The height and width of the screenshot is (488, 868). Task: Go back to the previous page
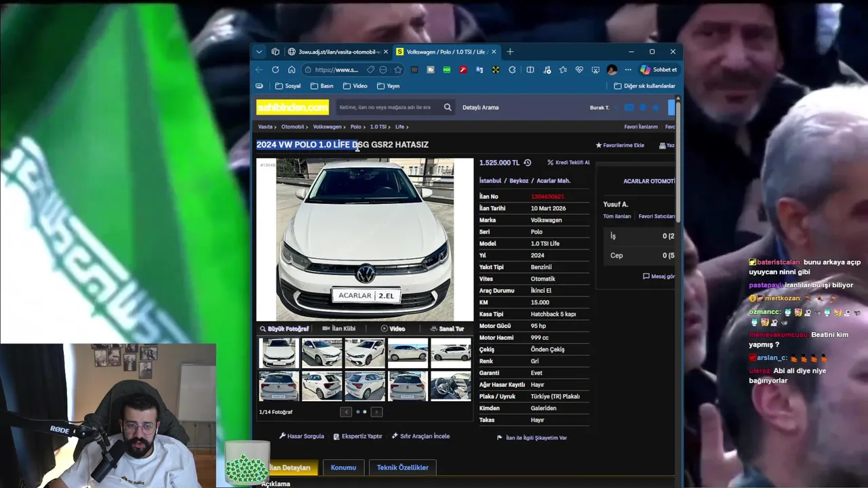259,70
